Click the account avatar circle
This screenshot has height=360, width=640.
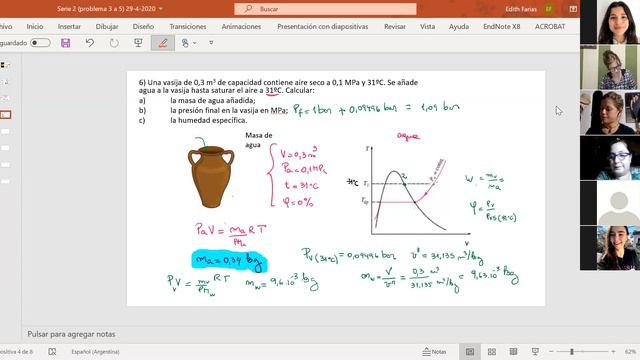click(549, 9)
